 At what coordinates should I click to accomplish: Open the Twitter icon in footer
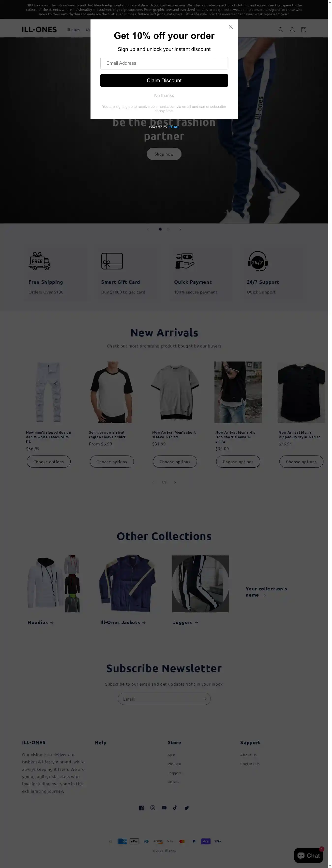tap(187, 808)
